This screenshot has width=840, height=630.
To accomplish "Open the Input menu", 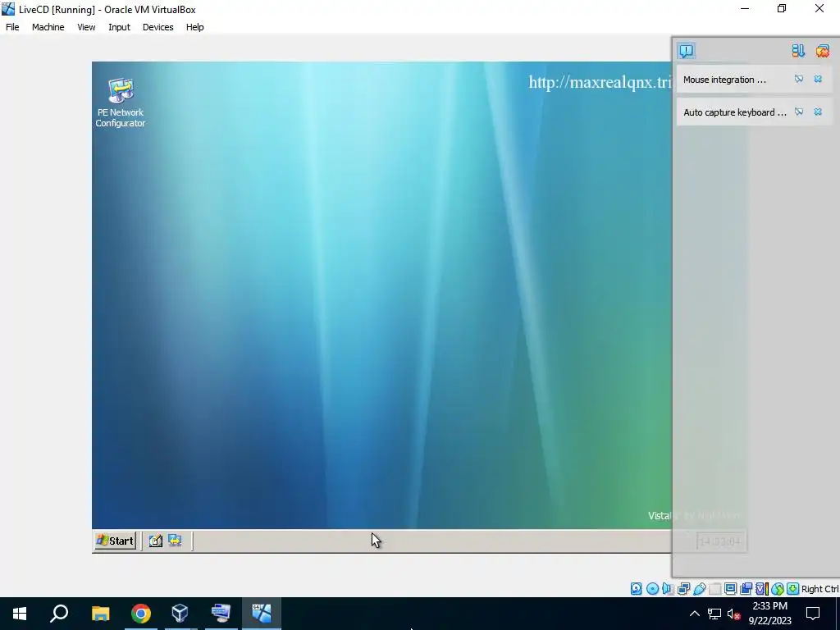I will [119, 27].
